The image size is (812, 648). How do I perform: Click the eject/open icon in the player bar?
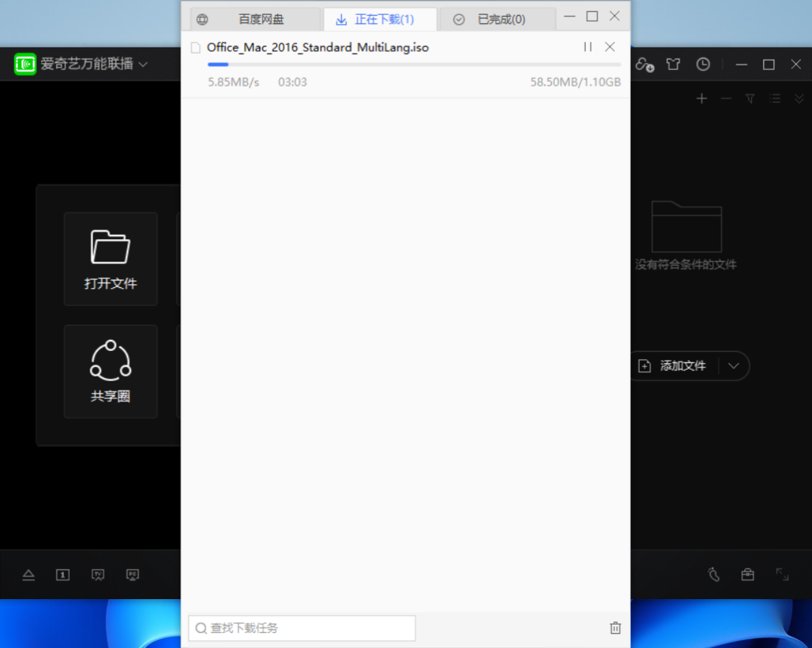pyautogui.click(x=29, y=574)
